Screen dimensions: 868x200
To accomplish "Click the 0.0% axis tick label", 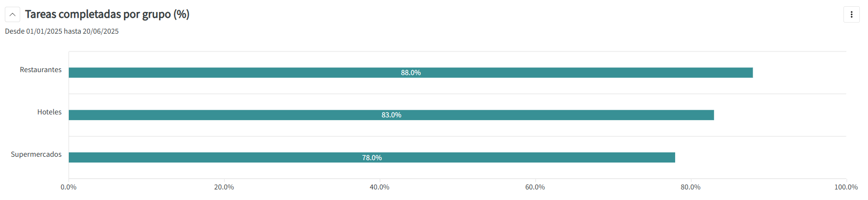I will click(69, 187).
